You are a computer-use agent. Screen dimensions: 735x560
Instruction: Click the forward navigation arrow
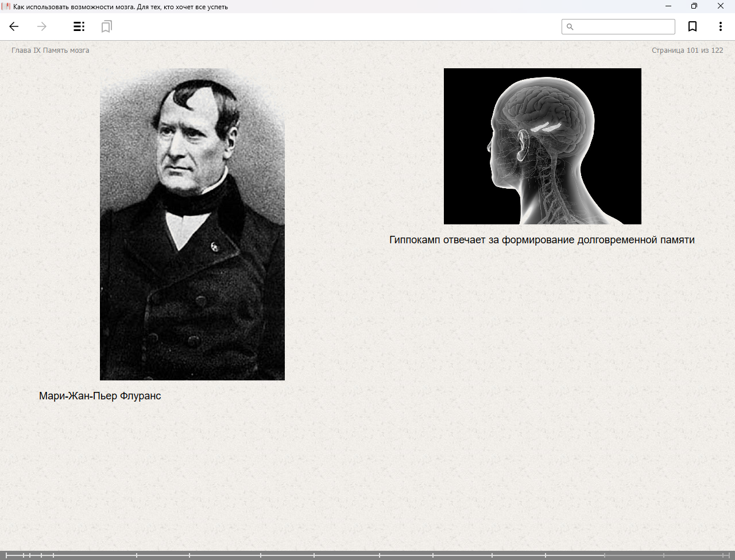[42, 26]
